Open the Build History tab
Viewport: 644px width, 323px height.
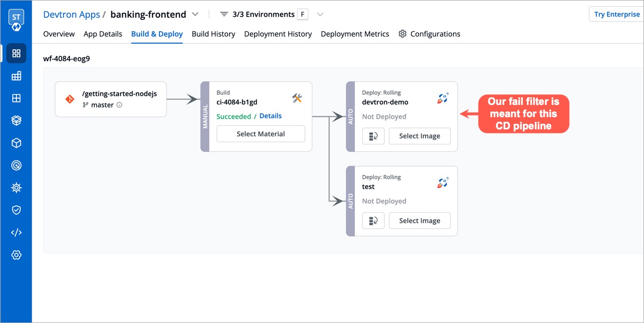(213, 34)
